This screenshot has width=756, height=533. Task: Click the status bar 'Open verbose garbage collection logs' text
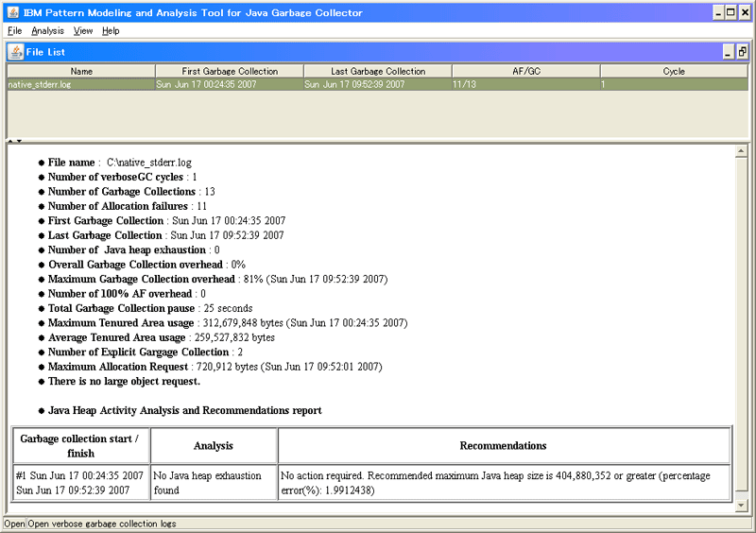[102, 524]
